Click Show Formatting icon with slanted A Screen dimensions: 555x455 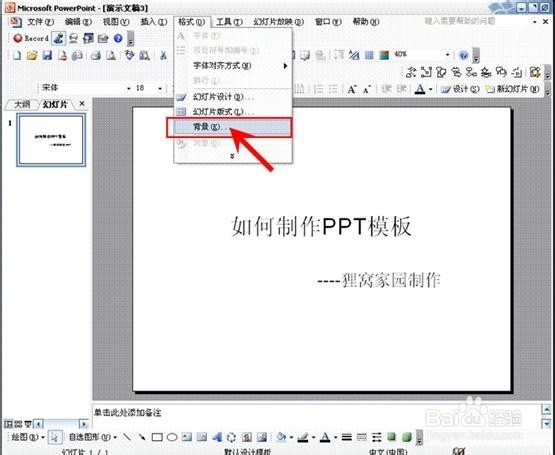(354, 55)
